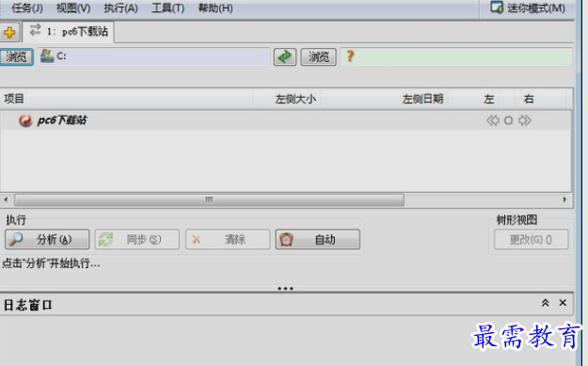This screenshot has width=588, height=366.
Task: Close the 日志窗口 log panel
Action: [563, 303]
